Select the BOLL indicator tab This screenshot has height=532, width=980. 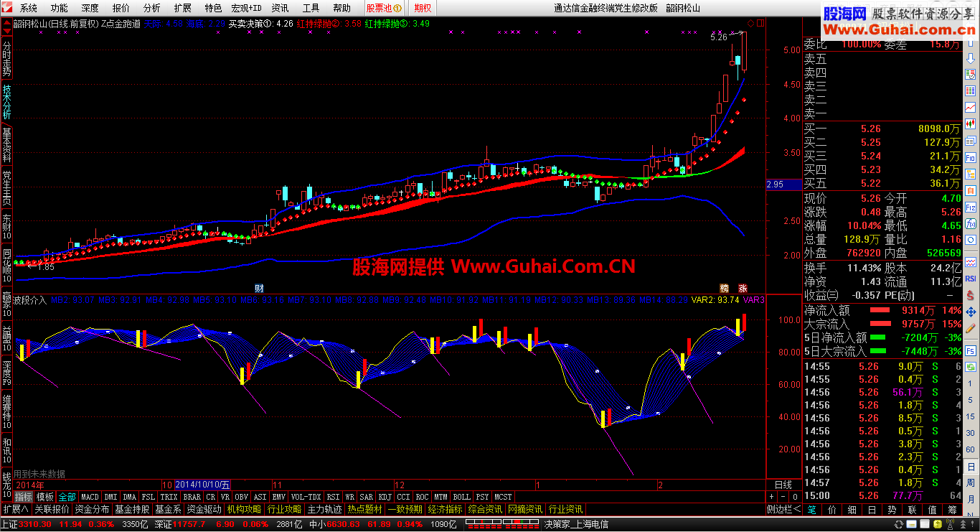(462, 497)
